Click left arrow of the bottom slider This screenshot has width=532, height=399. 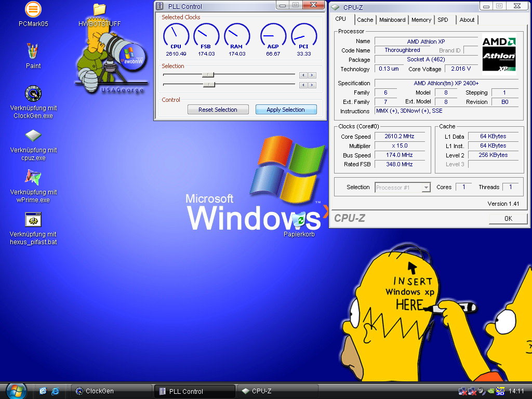pos(303,85)
